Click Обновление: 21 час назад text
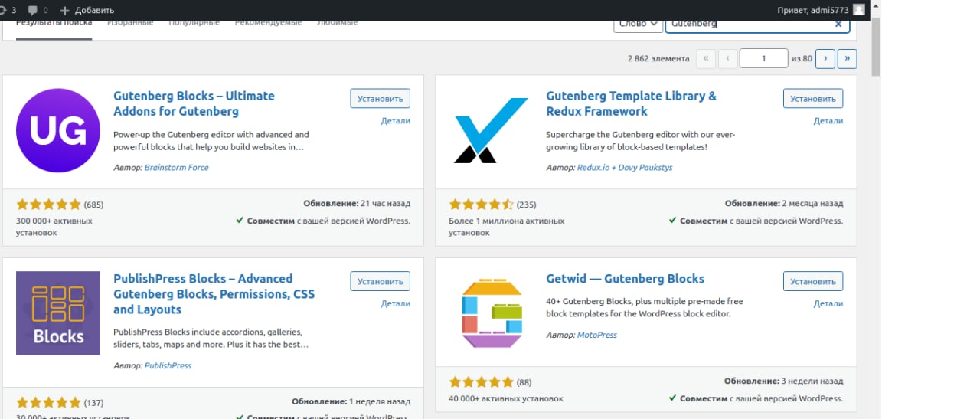Screen dimensions: 980x419 357,204
